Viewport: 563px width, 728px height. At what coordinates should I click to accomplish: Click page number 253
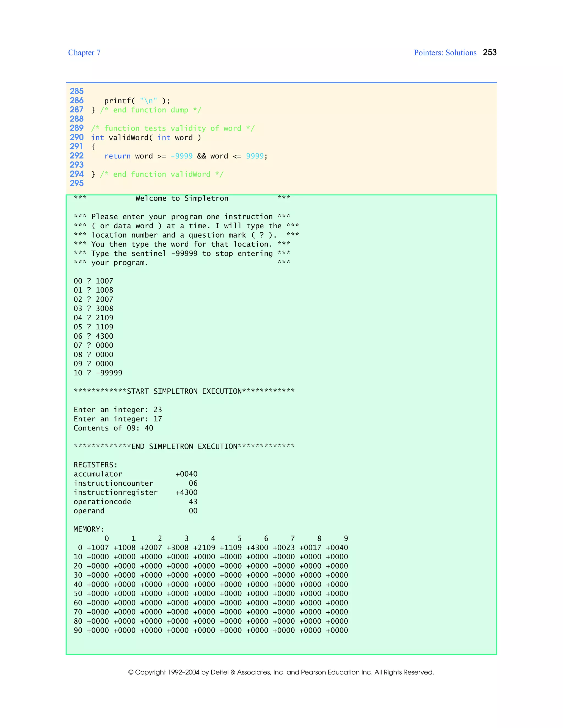pos(490,52)
